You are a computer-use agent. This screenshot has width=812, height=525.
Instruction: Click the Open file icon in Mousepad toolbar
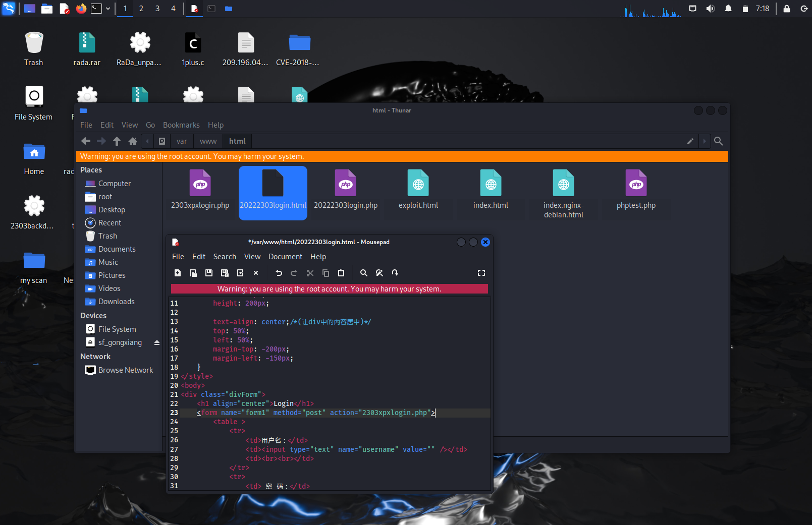coord(193,273)
